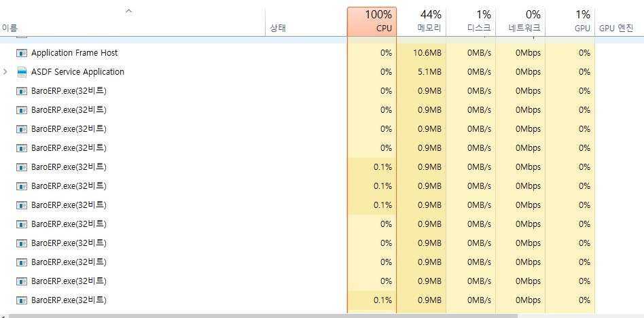Click the ASDF Service Application icon
Viewport: 644px width, 318px height.
coord(21,72)
